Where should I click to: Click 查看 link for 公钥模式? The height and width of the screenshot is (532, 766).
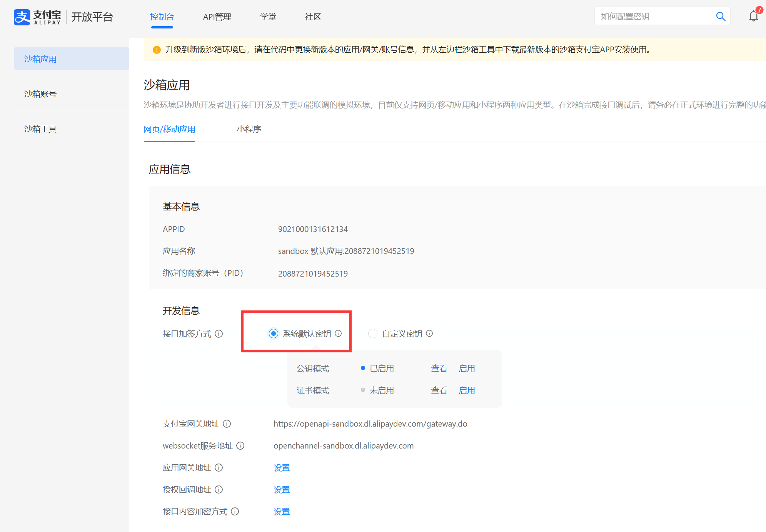[x=439, y=368]
